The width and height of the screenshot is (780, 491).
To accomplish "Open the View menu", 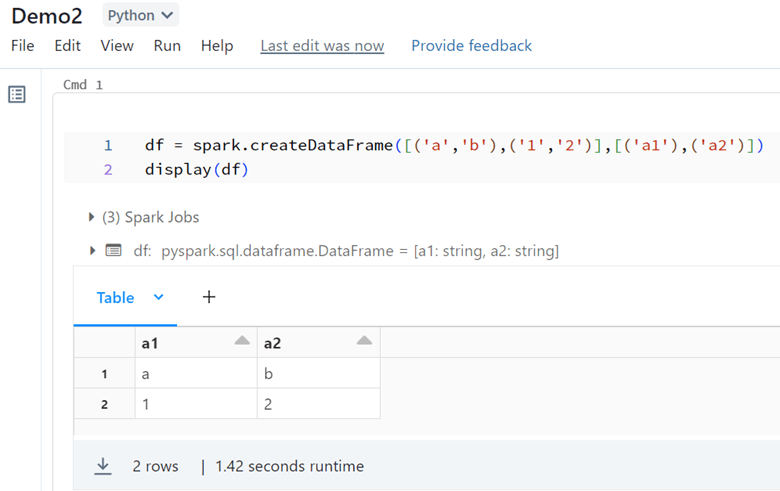I will [x=117, y=46].
